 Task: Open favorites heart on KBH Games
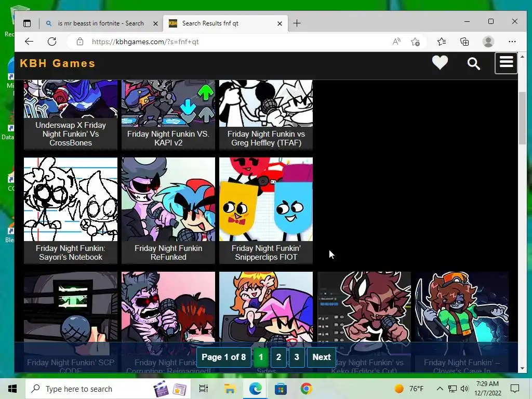click(x=440, y=63)
